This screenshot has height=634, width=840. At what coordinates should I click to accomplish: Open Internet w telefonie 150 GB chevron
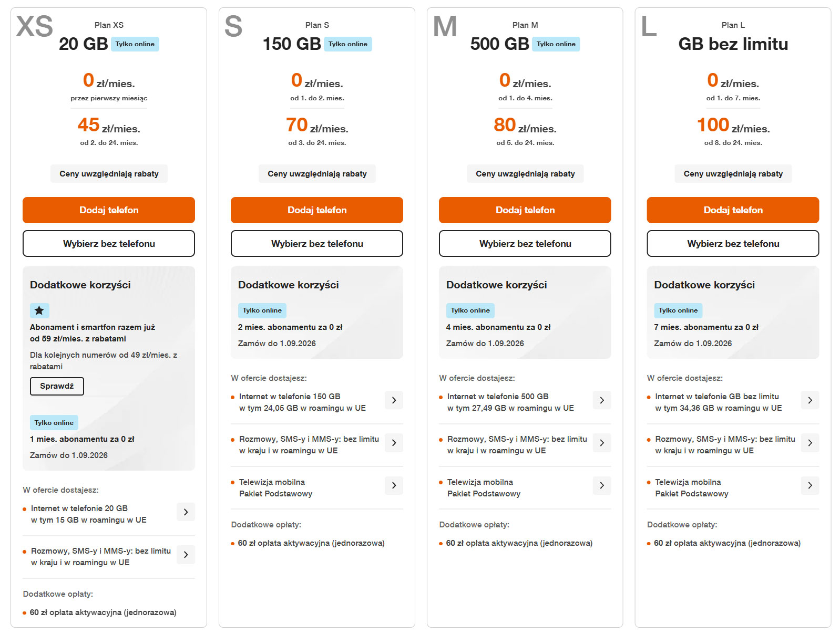[394, 400]
